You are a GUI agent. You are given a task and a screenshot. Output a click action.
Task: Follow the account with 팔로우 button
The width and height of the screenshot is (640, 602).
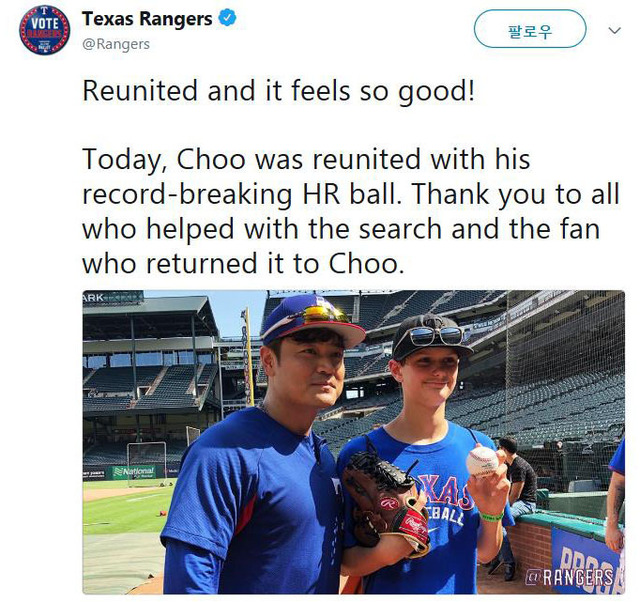(x=530, y=29)
